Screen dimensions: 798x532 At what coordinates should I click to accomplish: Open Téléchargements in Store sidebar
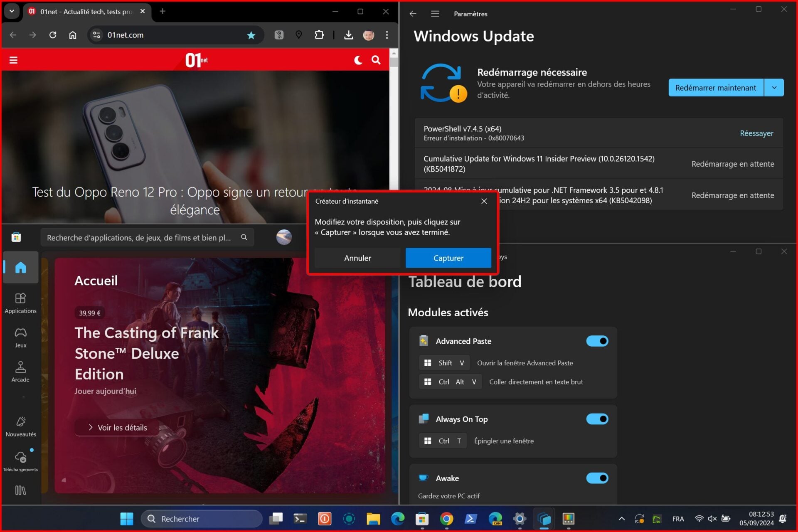[20, 461]
